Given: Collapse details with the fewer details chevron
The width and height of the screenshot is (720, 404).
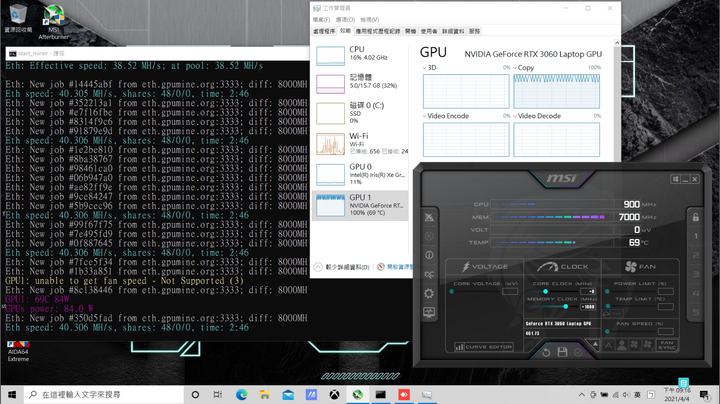Looking at the screenshot, I should click(318, 267).
